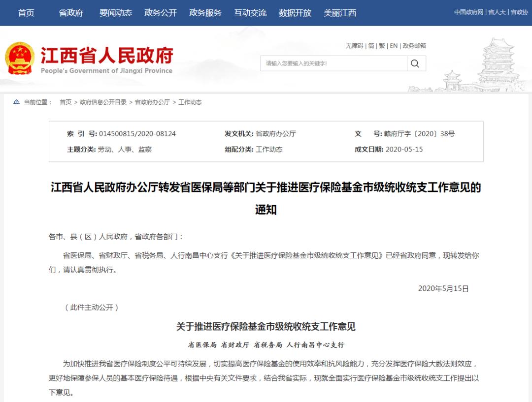Click the search magnifier icon
This screenshot has height=402, width=532.
click(415, 63)
